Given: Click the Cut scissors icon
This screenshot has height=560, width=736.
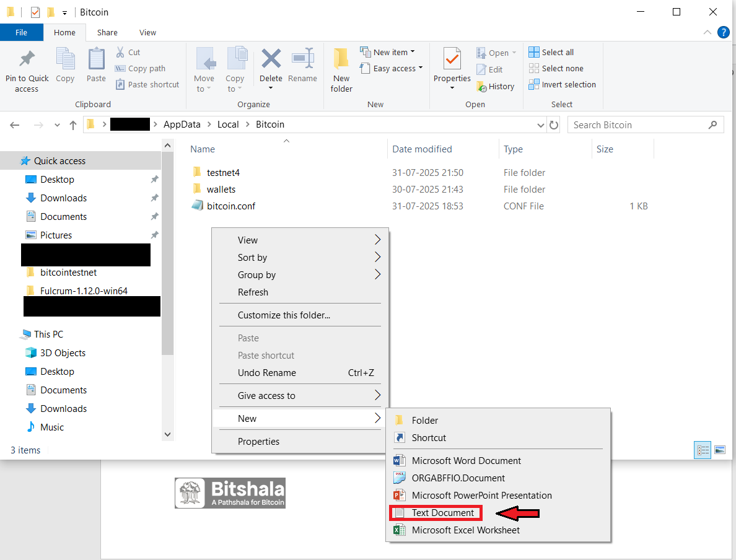Looking at the screenshot, I should tap(120, 52).
